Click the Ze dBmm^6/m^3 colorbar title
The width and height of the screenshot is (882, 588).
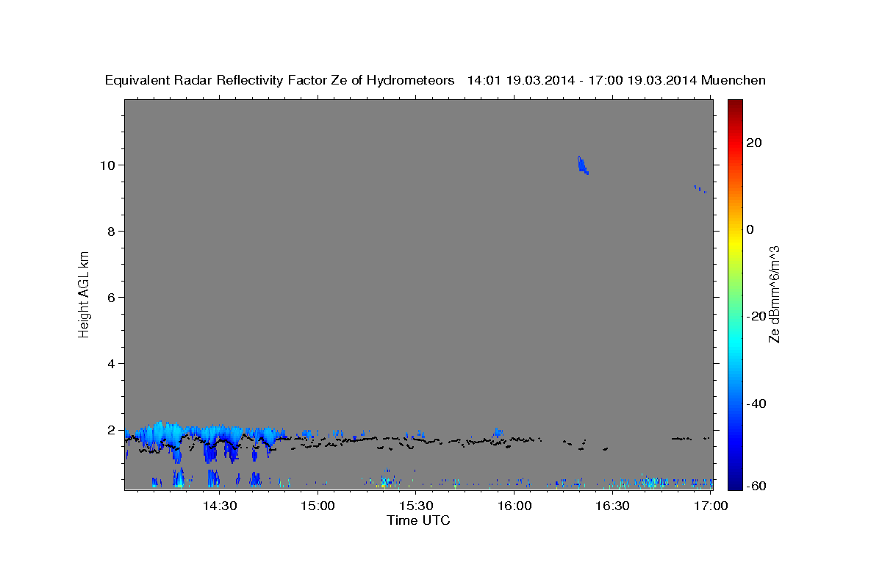click(x=774, y=293)
